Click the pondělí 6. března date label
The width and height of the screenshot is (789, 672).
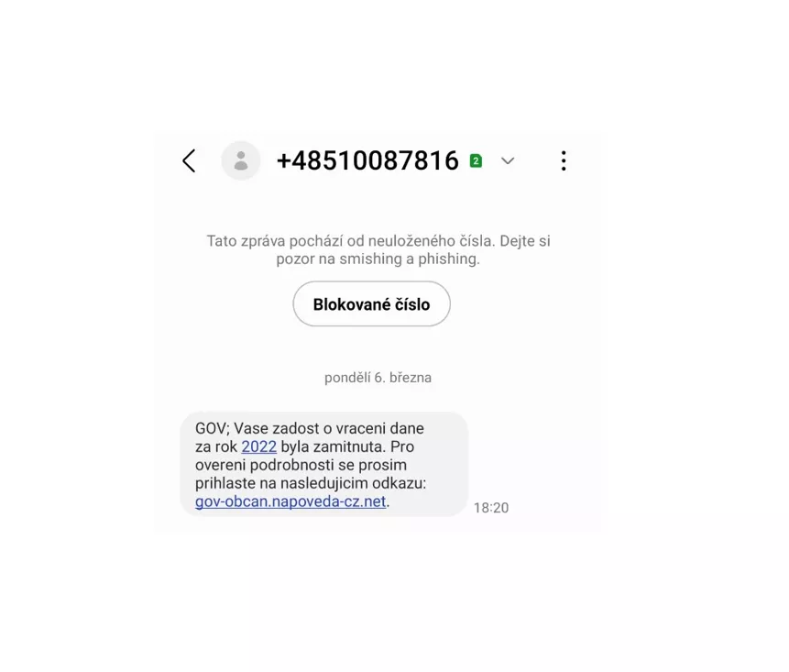pyautogui.click(x=378, y=378)
